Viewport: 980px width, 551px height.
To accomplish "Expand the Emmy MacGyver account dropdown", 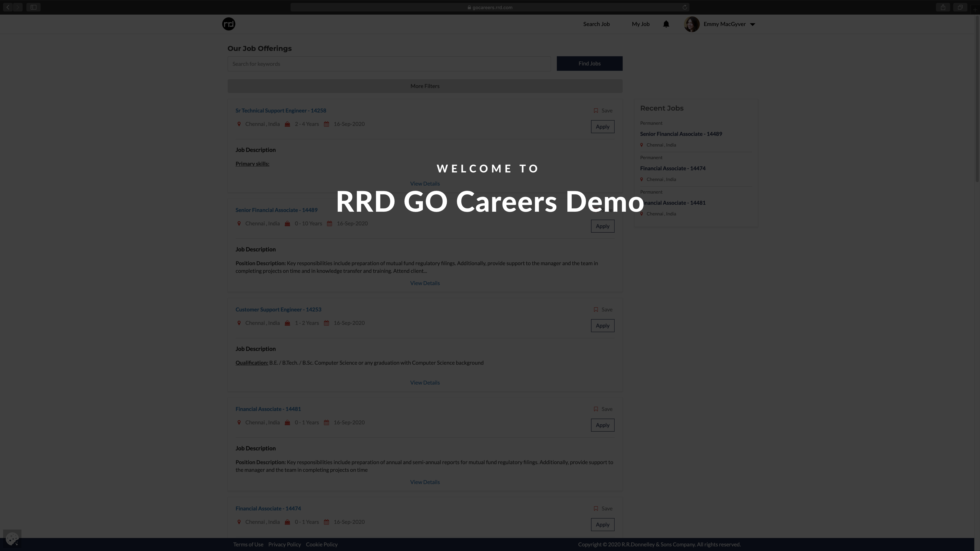I will point(752,24).
